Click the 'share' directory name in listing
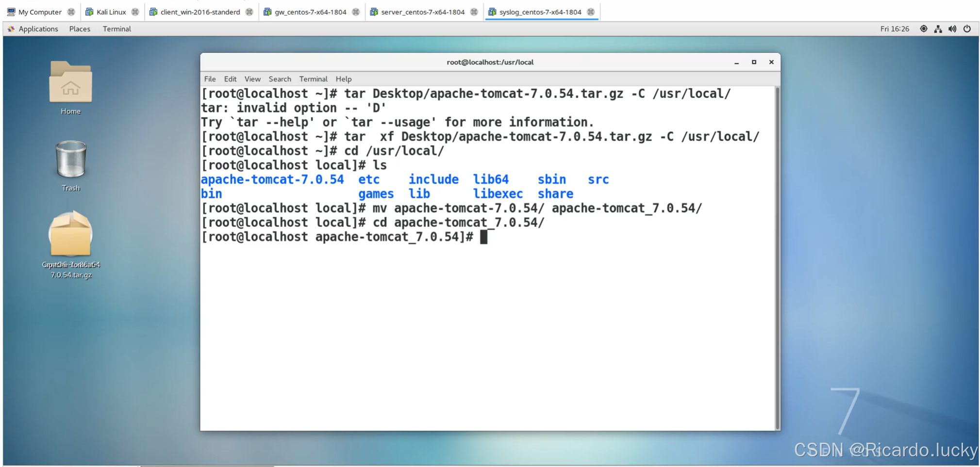980x467 pixels. [x=555, y=194]
